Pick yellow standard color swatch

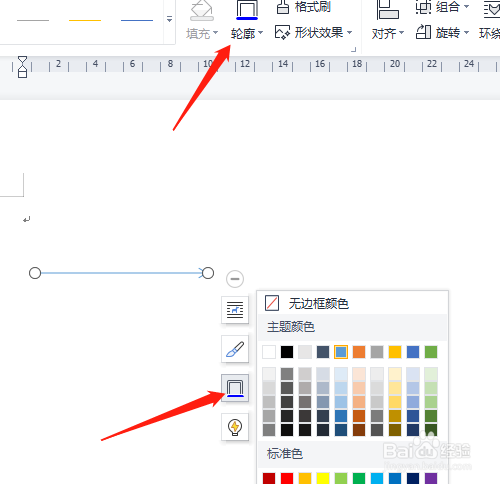click(323, 478)
